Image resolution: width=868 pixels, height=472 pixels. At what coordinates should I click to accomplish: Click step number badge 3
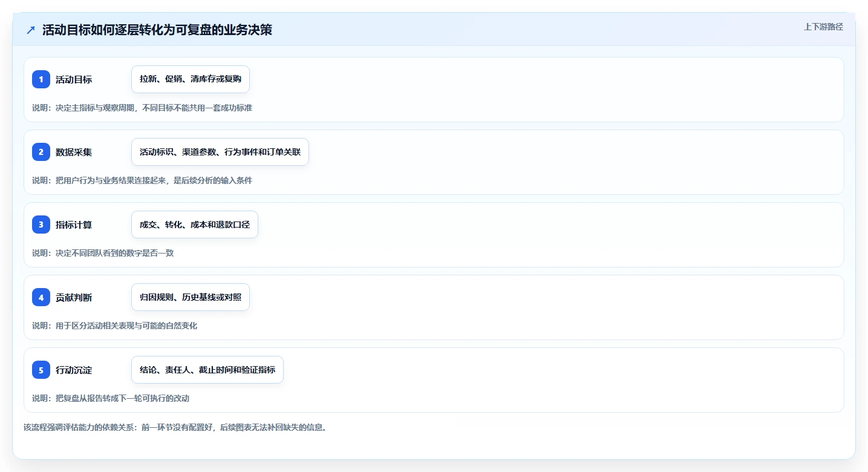[41, 225]
